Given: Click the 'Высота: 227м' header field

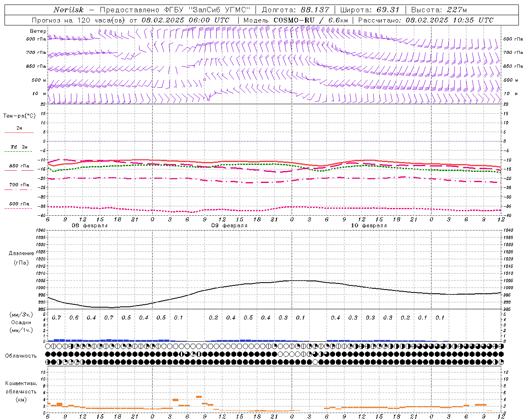Looking at the screenshot, I should point(439,10).
